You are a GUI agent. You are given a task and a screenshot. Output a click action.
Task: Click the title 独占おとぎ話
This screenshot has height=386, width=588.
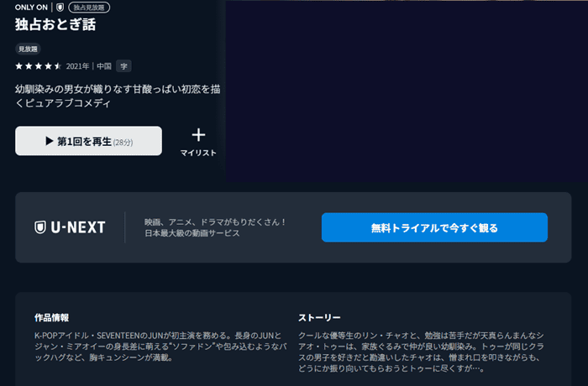[55, 24]
